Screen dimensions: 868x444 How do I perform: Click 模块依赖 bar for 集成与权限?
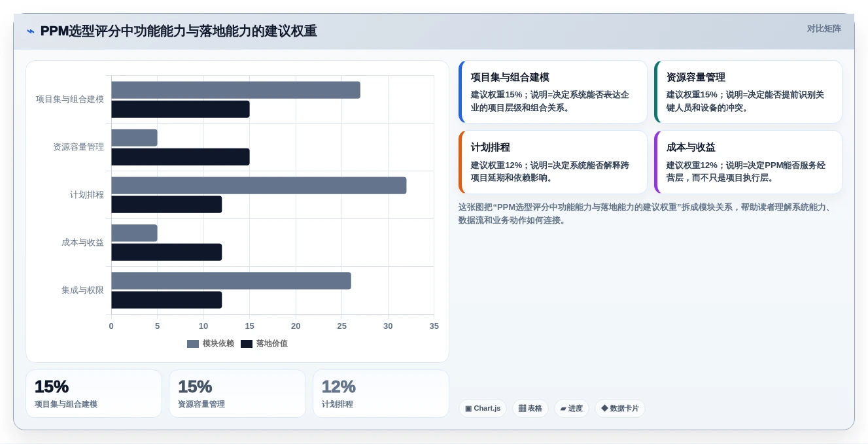[231, 281]
